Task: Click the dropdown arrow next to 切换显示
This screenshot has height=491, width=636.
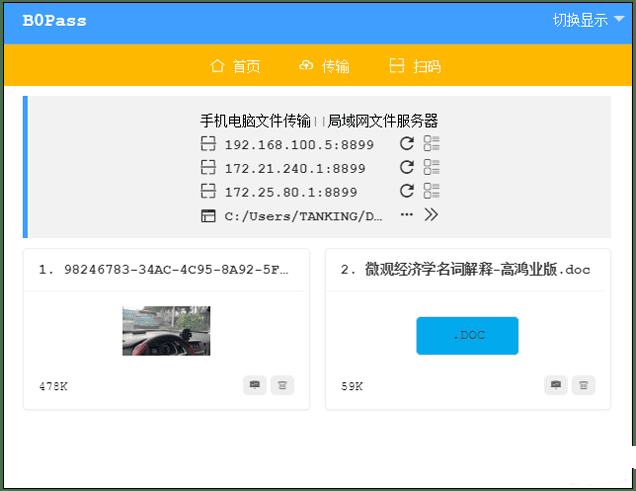Action: [x=619, y=19]
